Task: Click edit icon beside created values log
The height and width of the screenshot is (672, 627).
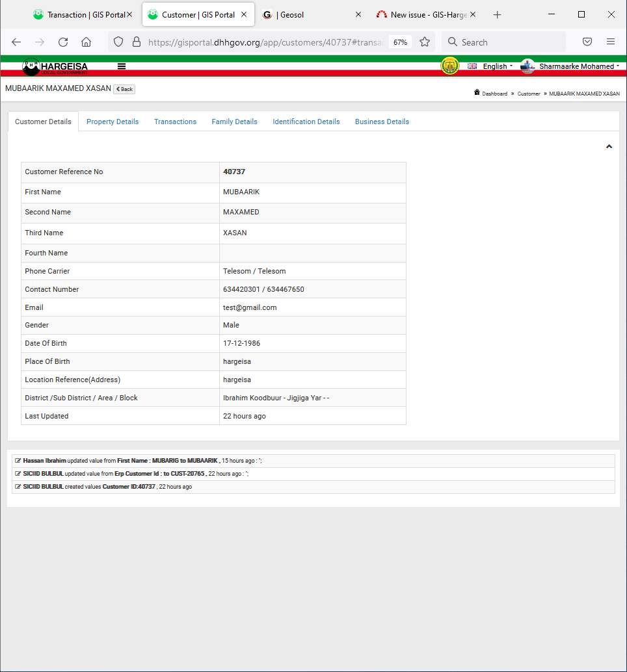Action: pos(18,487)
